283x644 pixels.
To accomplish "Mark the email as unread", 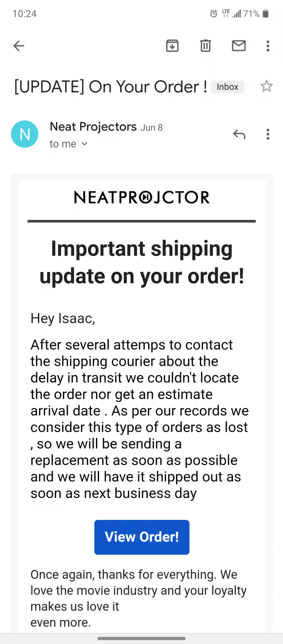I will click(x=239, y=46).
